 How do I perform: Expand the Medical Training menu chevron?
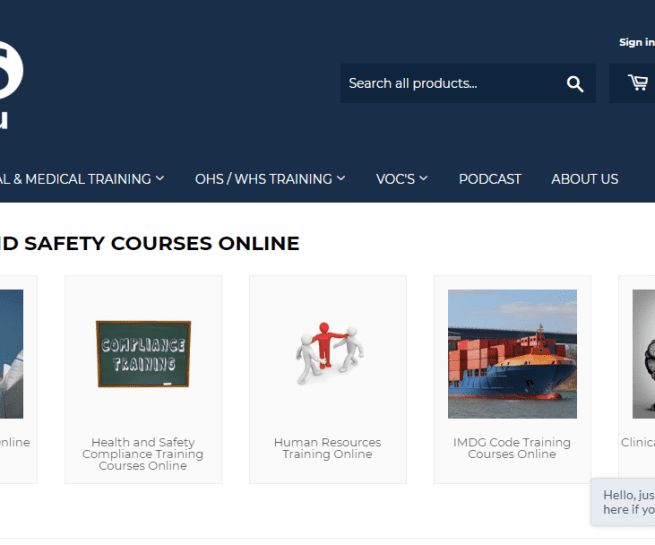[160, 179]
